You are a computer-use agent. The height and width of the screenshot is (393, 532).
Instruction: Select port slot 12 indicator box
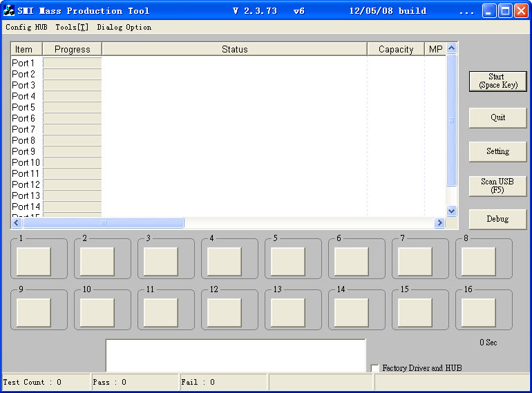(x=225, y=312)
